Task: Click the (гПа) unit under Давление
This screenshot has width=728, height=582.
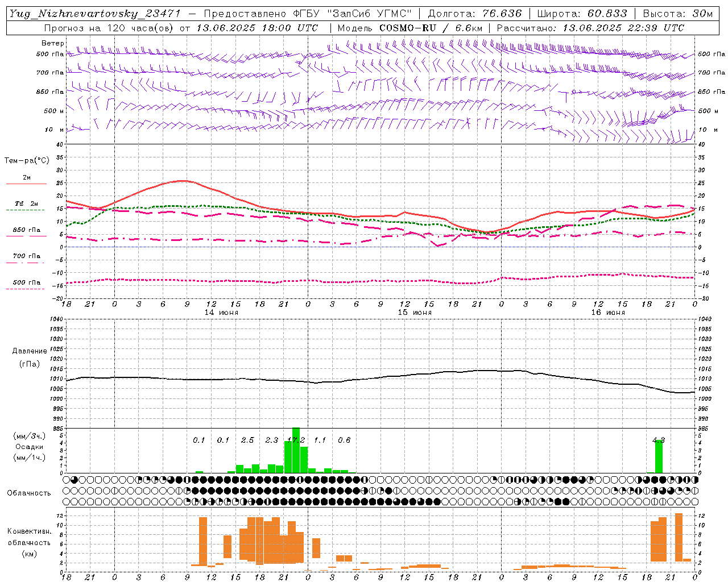Action: point(30,364)
